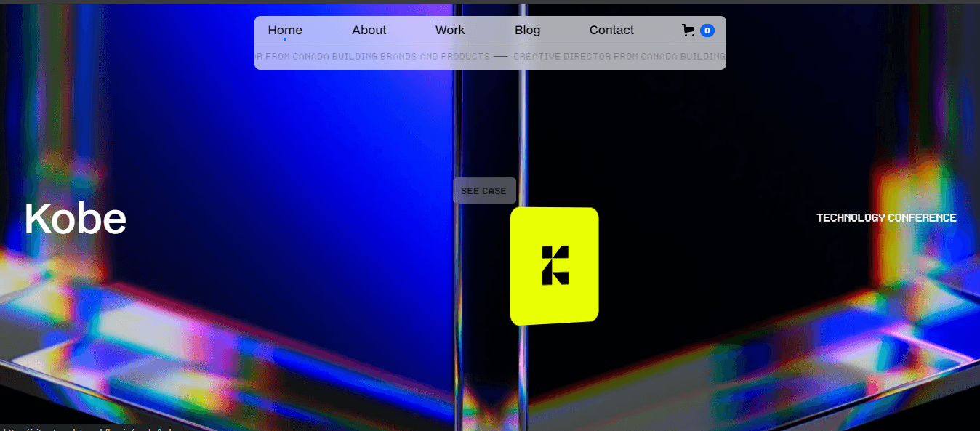Click the Technology Conference label
Viewport: 980px width, 431px height.
coord(886,217)
